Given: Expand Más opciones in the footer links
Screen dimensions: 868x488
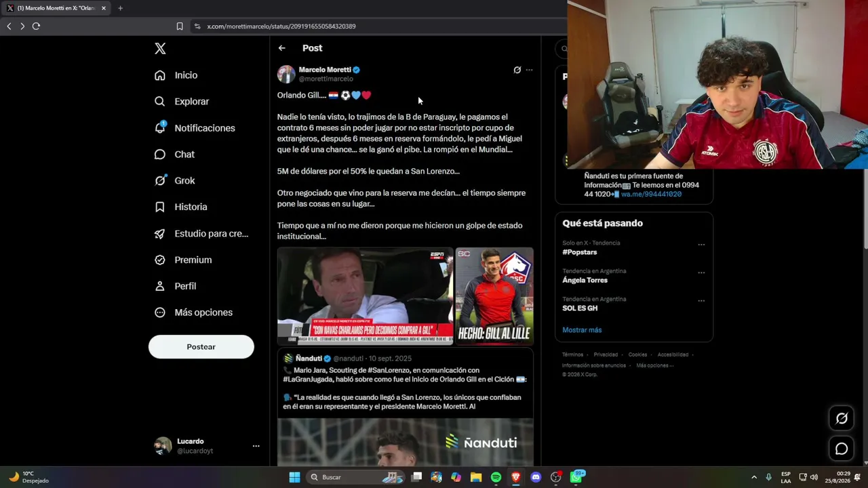Looking at the screenshot, I should 654,365.
